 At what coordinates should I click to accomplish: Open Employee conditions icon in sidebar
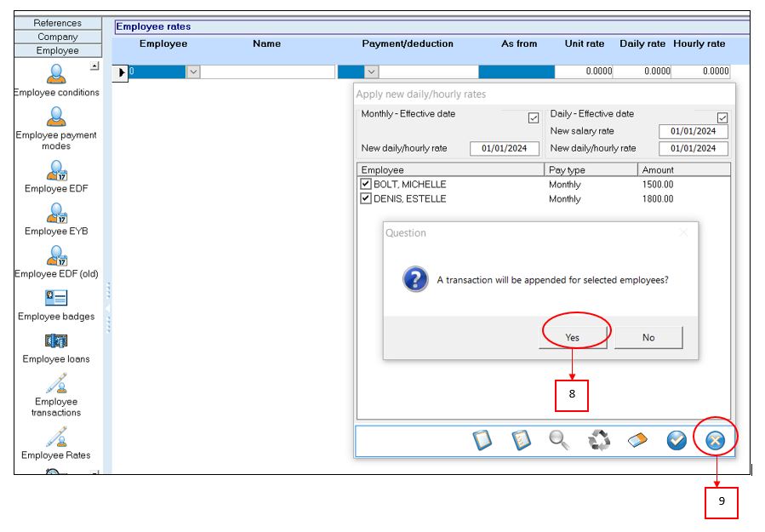[56, 74]
